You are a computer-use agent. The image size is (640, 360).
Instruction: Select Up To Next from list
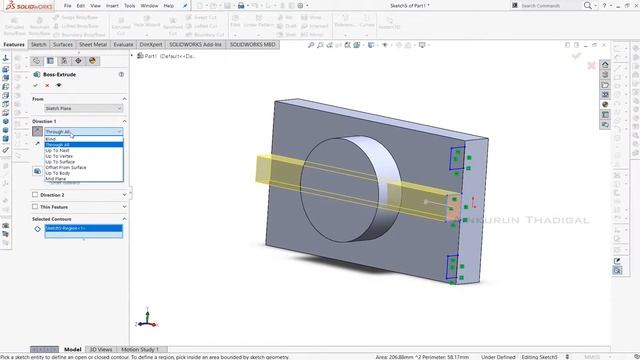tap(84, 150)
